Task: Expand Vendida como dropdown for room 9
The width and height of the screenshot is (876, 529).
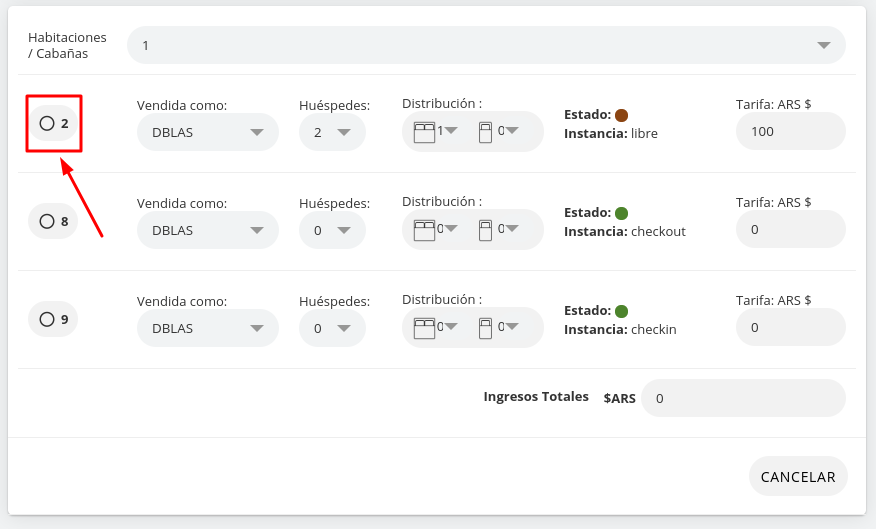Action: pos(208,328)
